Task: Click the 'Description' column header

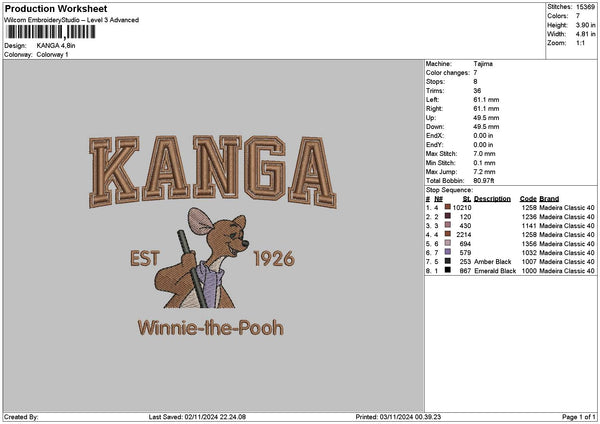Action: coord(492,199)
